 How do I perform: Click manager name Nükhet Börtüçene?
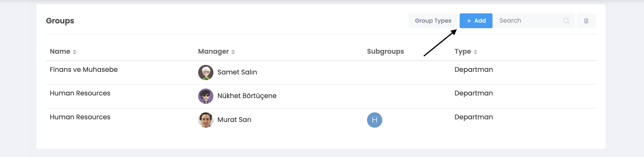pos(247,96)
